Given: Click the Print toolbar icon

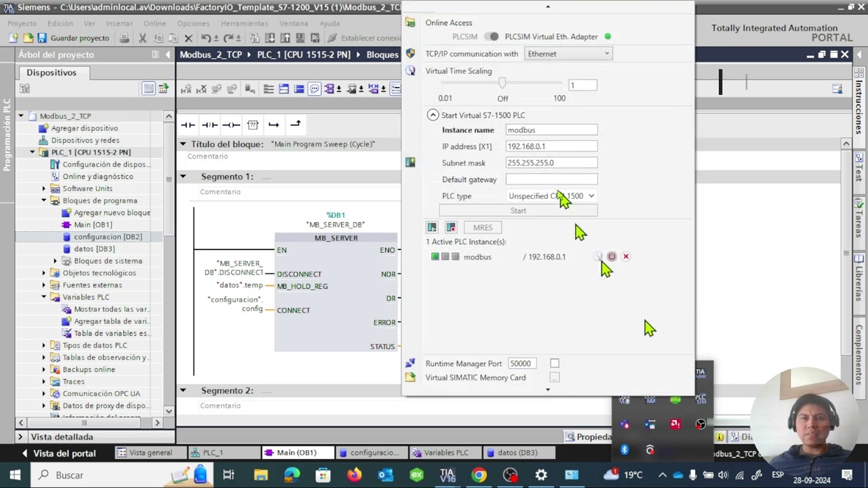Looking at the screenshot, I should (x=124, y=38).
